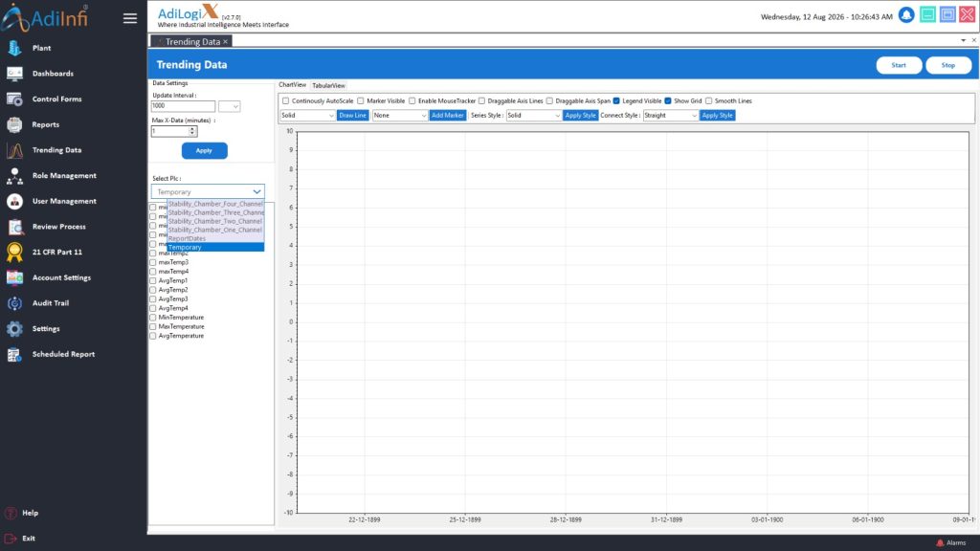Close the Trending Data document tab

225,42
